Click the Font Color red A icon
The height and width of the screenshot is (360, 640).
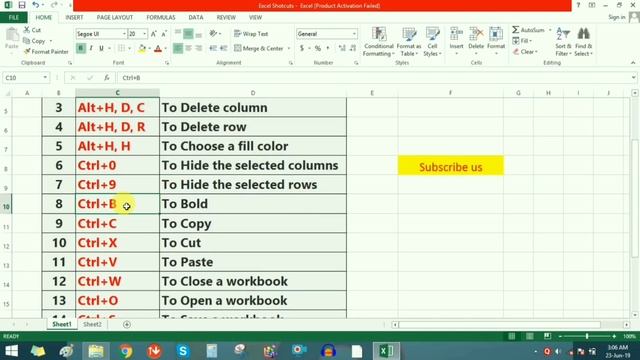click(158, 49)
